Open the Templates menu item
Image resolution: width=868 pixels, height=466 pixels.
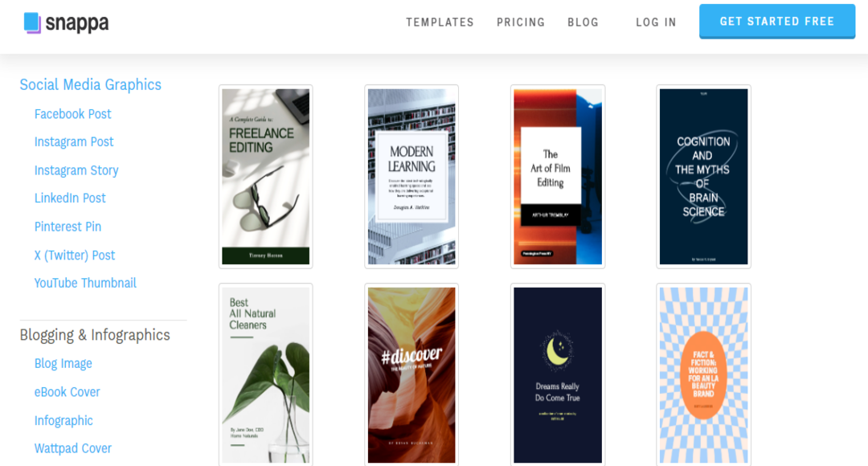tap(440, 22)
